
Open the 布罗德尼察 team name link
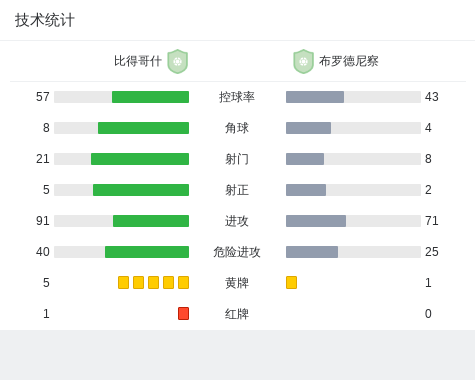349,61
